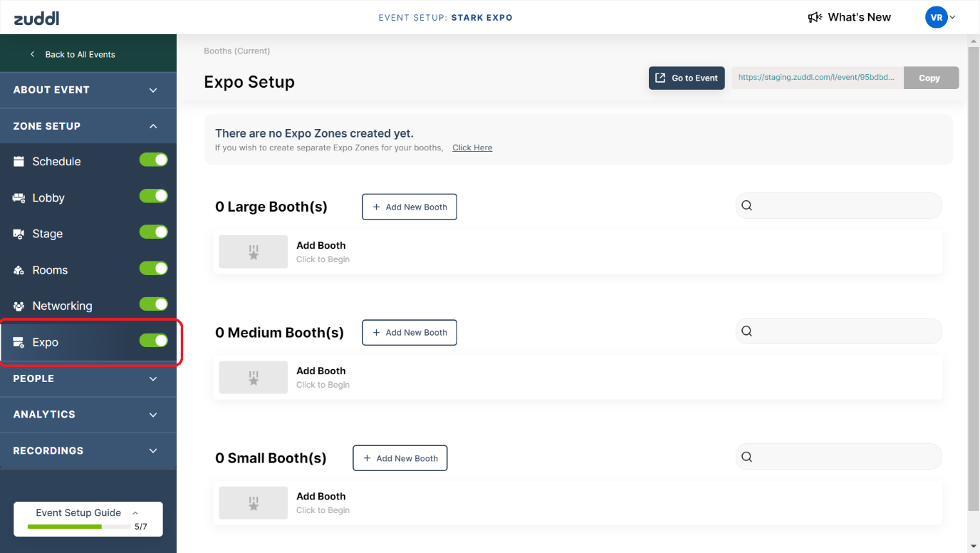Image resolution: width=980 pixels, height=553 pixels.
Task: Click search magnifier in Medium Booth search
Action: click(746, 331)
